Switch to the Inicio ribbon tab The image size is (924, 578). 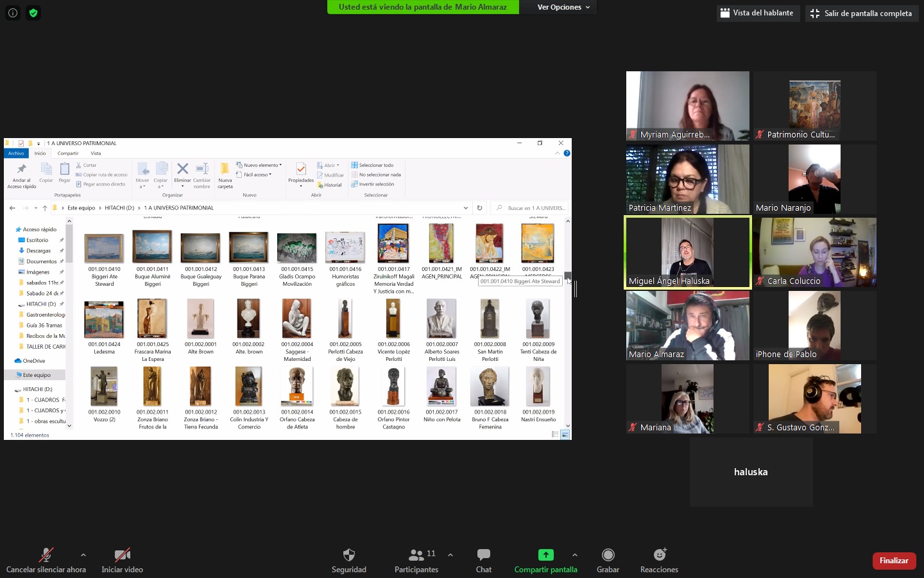pyautogui.click(x=40, y=153)
